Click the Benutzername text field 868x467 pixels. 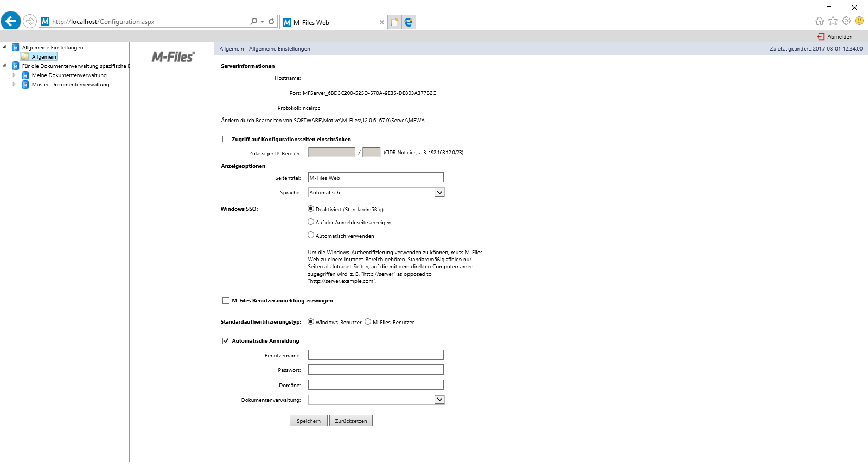(x=375, y=355)
